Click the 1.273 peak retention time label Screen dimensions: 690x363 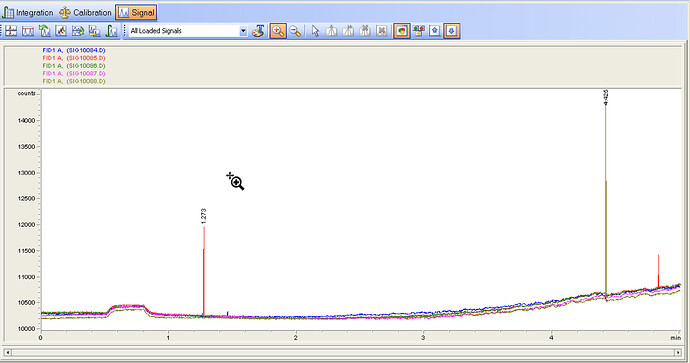tap(203, 216)
